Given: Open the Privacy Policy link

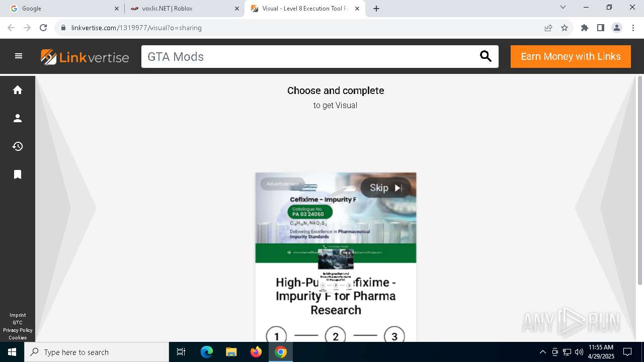Looking at the screenshot, I should point(18,330).
